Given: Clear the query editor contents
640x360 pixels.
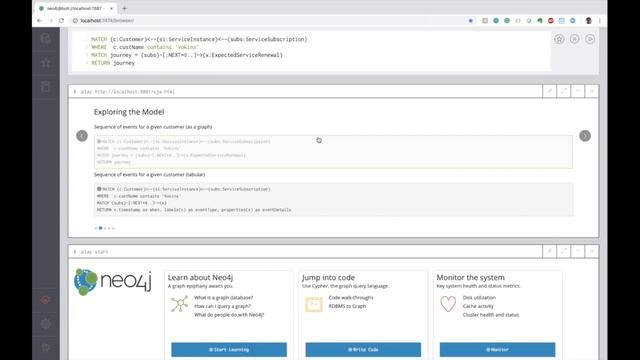Looking at the screenshot, I should point(574,39).
